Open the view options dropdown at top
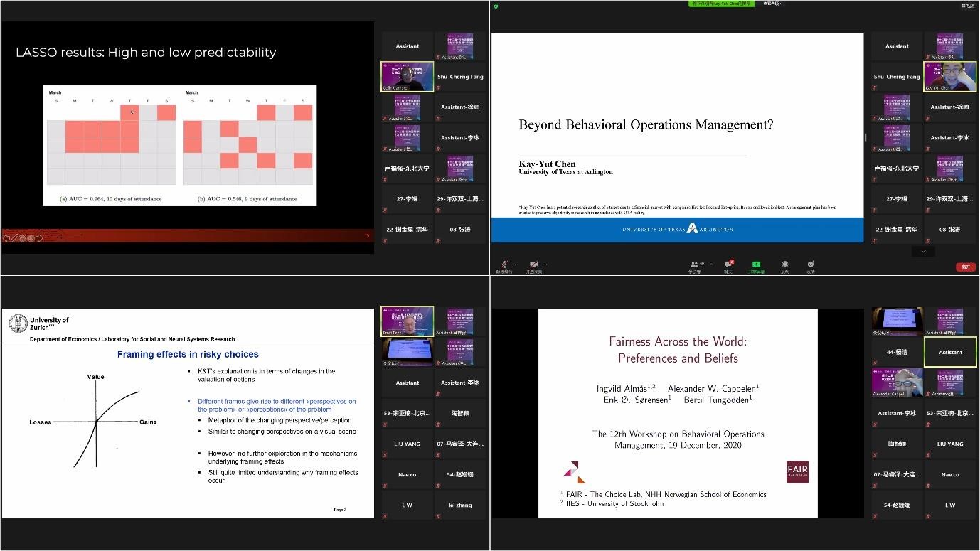Viewport: 980px width, 551px height. coord(773,4)
